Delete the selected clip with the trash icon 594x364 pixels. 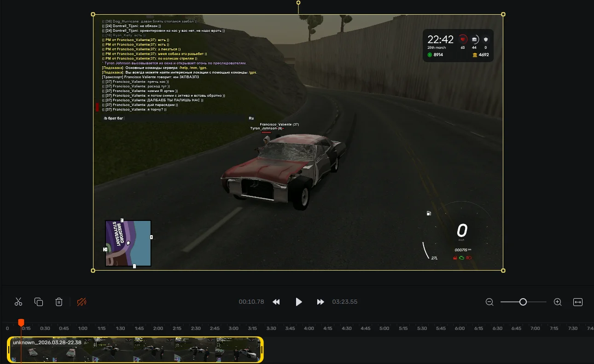[x=59, y=302]
